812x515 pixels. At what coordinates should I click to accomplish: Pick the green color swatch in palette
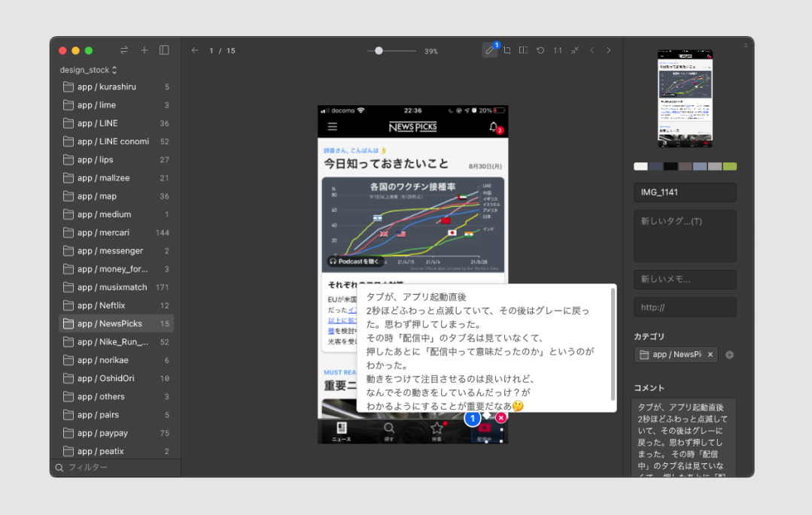[729, 166]
